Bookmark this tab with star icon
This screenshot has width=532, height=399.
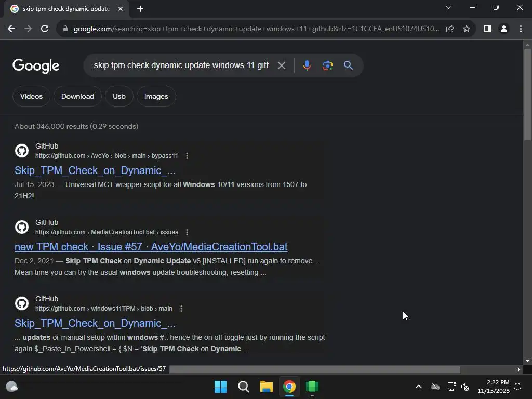pyautogui.click(x=467, y=29)
